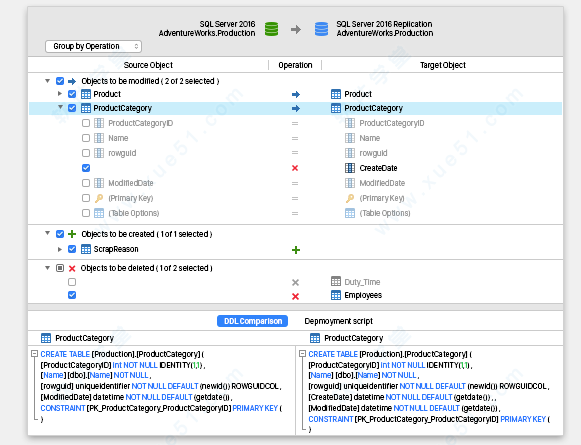This screenshot has height=445, width=581.
Task: Expand the Product table node
Action: coord(60,94)
